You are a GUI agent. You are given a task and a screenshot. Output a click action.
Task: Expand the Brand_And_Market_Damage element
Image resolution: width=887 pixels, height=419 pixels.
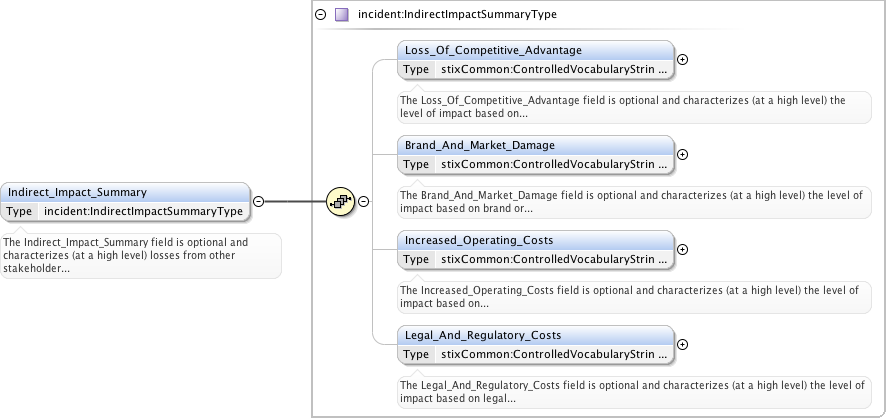(x=683, y=154)
